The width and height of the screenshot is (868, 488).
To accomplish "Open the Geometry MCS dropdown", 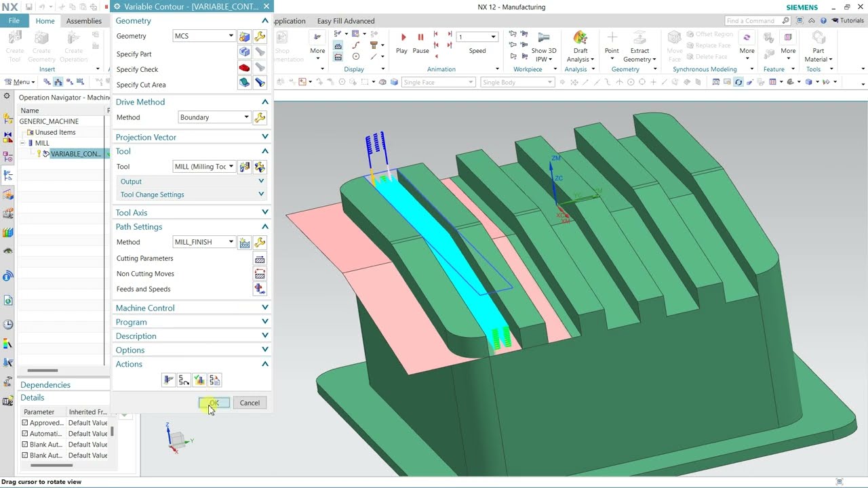I will point(204,36).
